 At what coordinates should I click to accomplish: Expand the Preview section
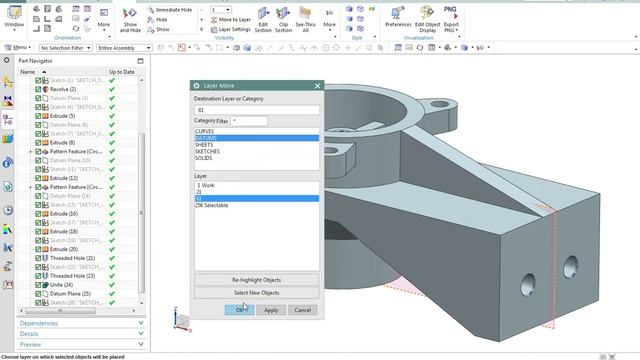pos(81,344)
